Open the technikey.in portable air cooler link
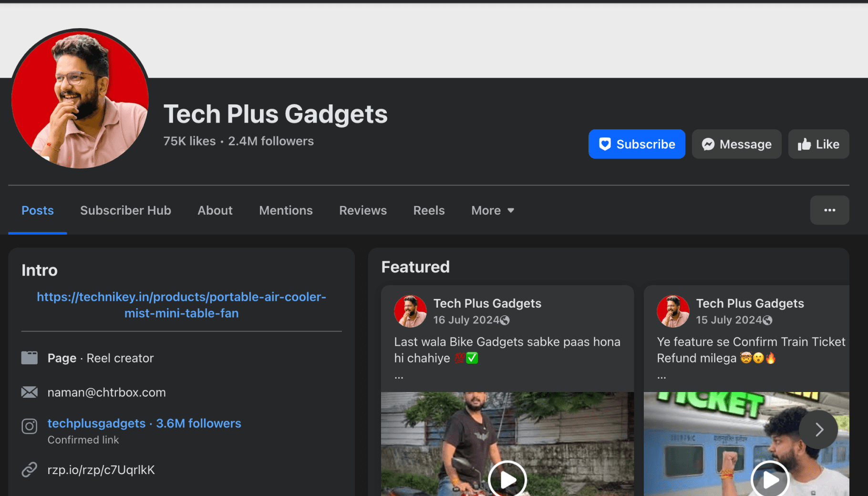The width and height of the screenshot is (868, 496). pyautogui.click(x=181, y=305)
